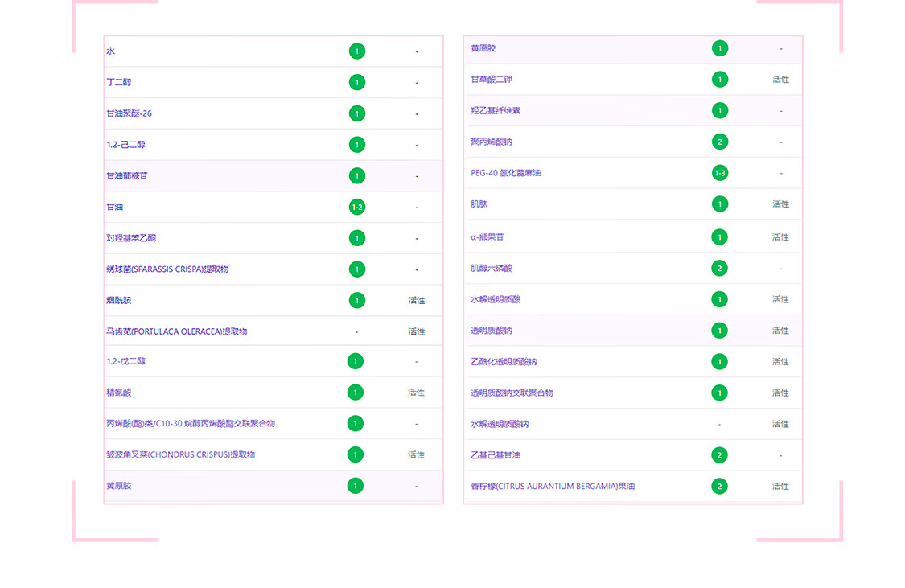Image resolution: width=905 pixels, height=588 pixels.
Task: Open the 1,2-戊二醇 ingredient link
Action: 125,362
